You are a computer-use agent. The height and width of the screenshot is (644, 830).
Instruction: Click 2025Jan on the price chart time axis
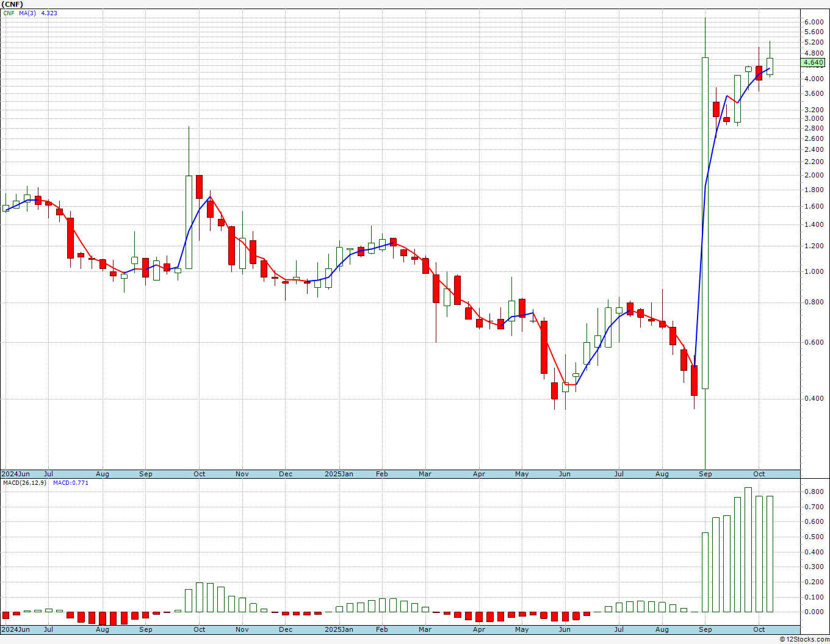tap(339, 474)
